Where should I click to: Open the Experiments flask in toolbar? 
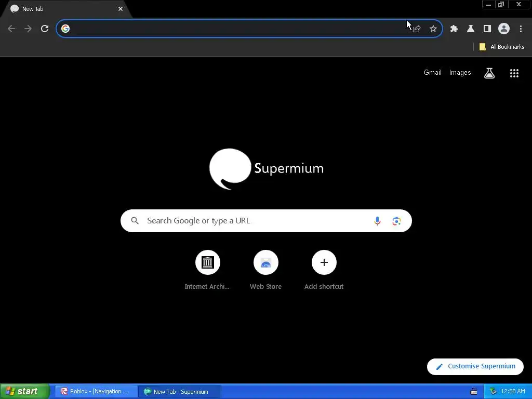click(x=471, y=29)
